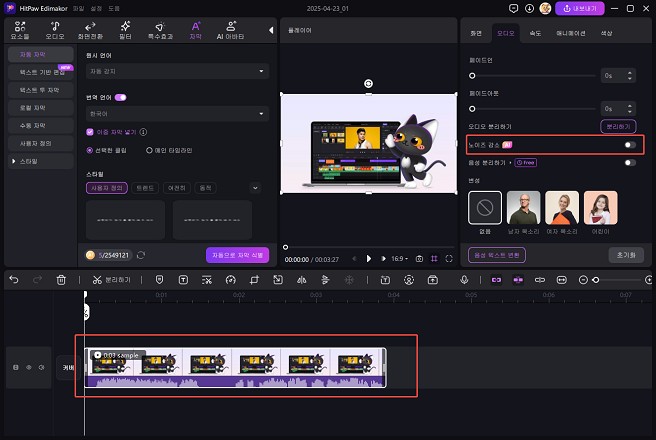Image resolution: width=656 pixels, height=440 pixels.
Task: Switch to the Color (색상) properties tab
Action: [x=607, y=33]
